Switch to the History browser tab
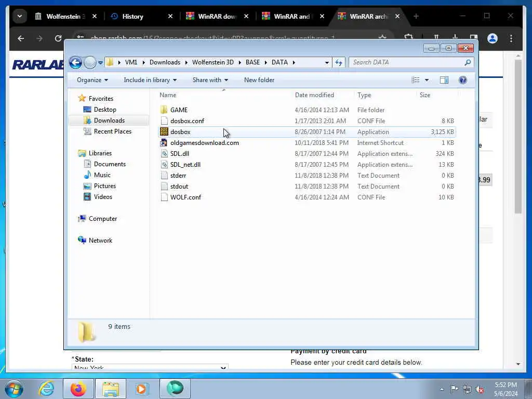The image size is (532, 399). [132, 16]
